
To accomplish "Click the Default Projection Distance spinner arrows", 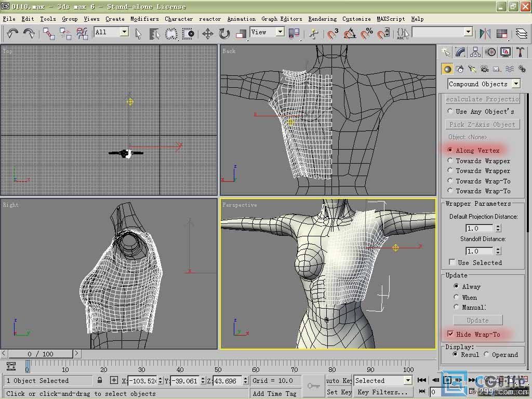I will coord(498,228).
